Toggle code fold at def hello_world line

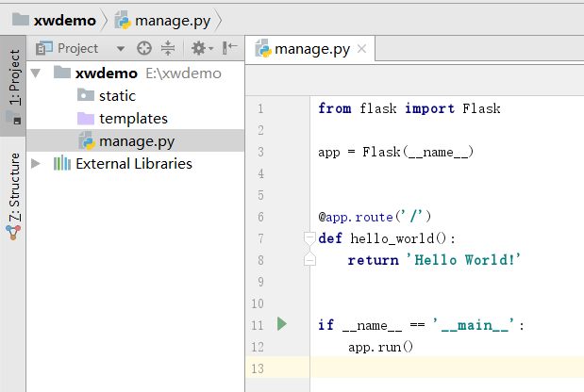click(x=309, y=237)
